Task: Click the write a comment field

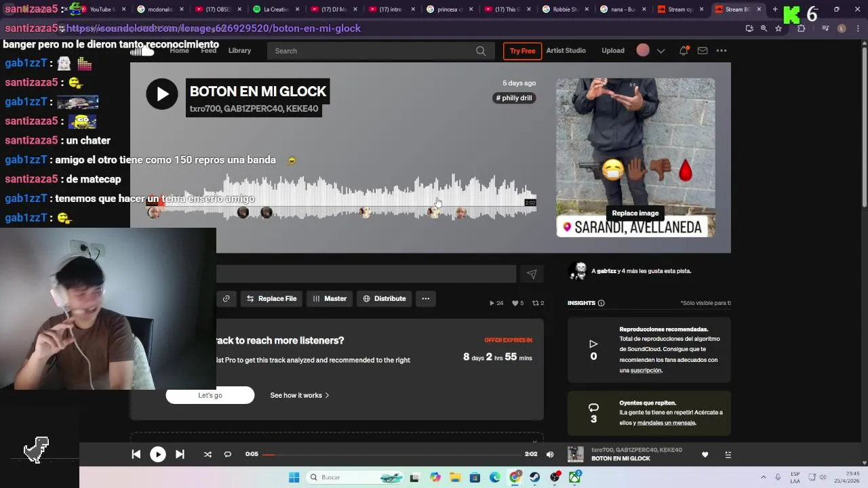Action: [x=366, y=274]
